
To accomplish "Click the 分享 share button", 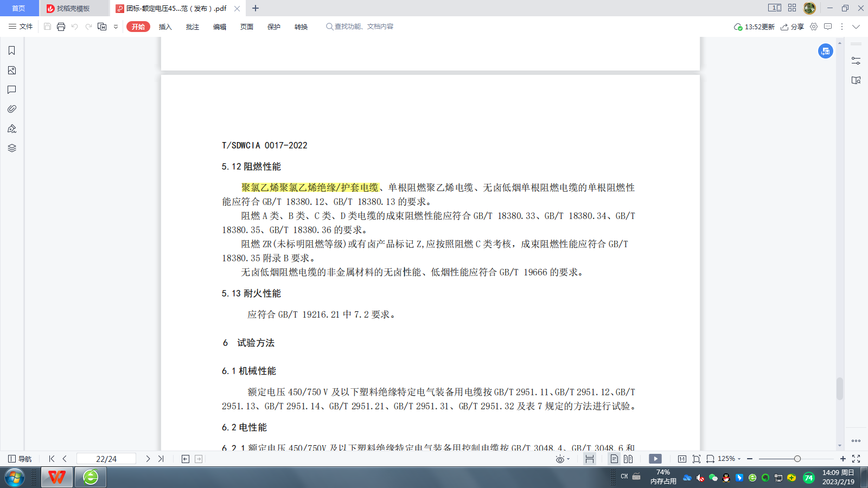I will [794, 26].
